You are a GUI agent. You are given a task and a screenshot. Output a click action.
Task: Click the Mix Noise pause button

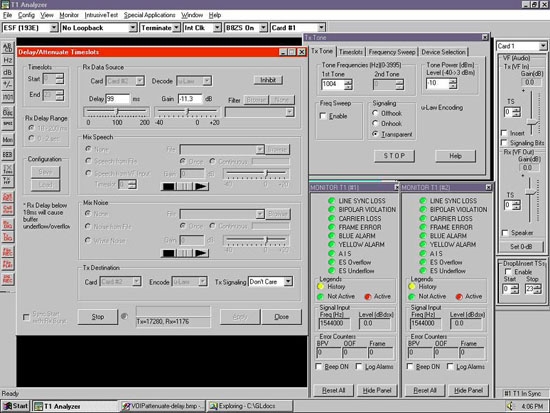[185, 253]
